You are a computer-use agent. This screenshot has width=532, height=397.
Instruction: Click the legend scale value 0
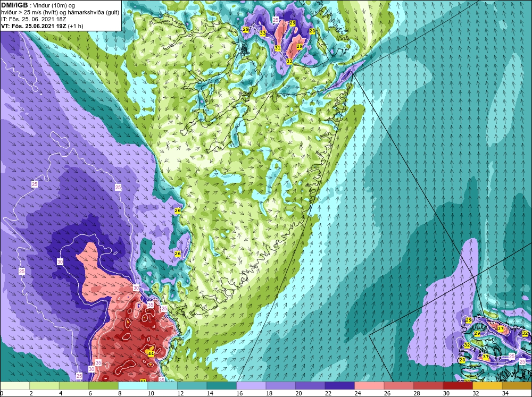[x=2, y=393]
